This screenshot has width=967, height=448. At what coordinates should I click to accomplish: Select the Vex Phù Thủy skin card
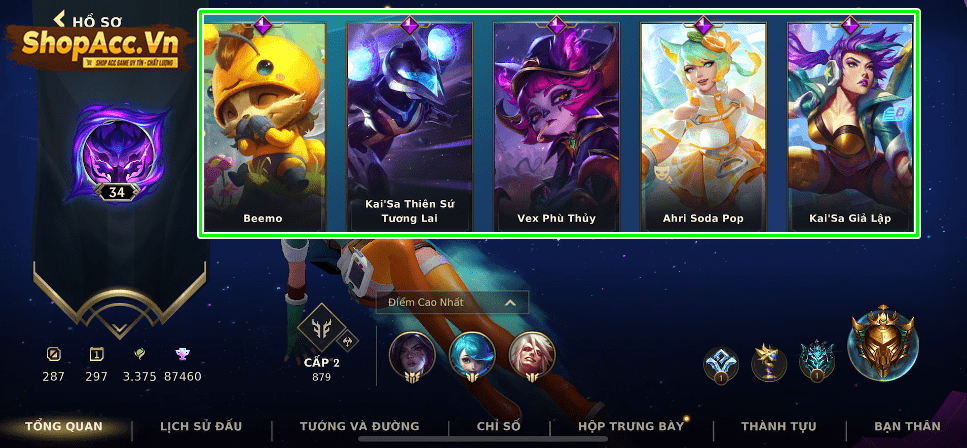(x=556, y=125)
